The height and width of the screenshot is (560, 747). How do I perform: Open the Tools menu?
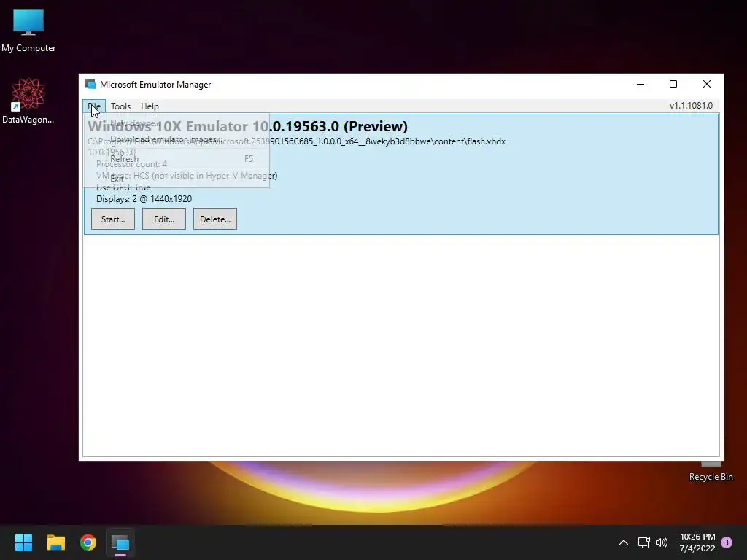pyautogui.click(x=120, y=106)
